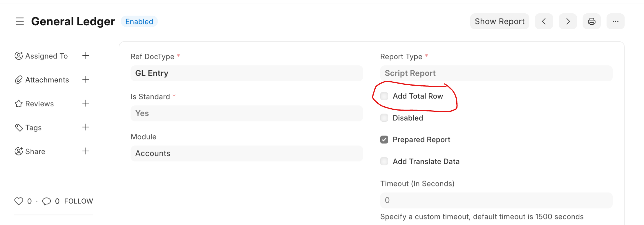The width and height of the screenshot is (644, 225).
Task: Check the Disabled checkbox
Action: pos(384,118)
